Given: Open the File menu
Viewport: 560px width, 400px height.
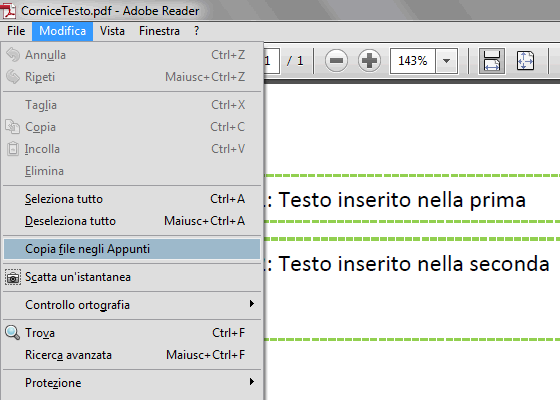Looking at the screenshot, I should click(x=16, y=31).
